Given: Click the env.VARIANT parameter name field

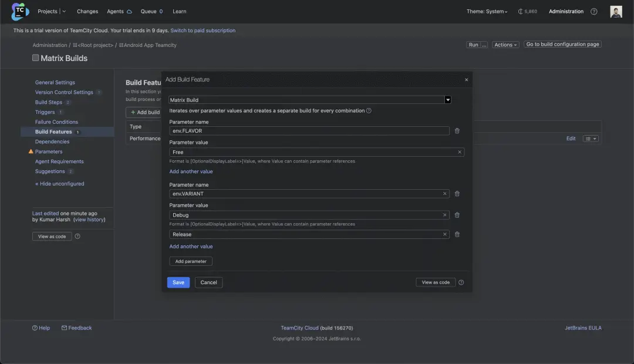Looking at the screenshot, I should pos(305,194).
